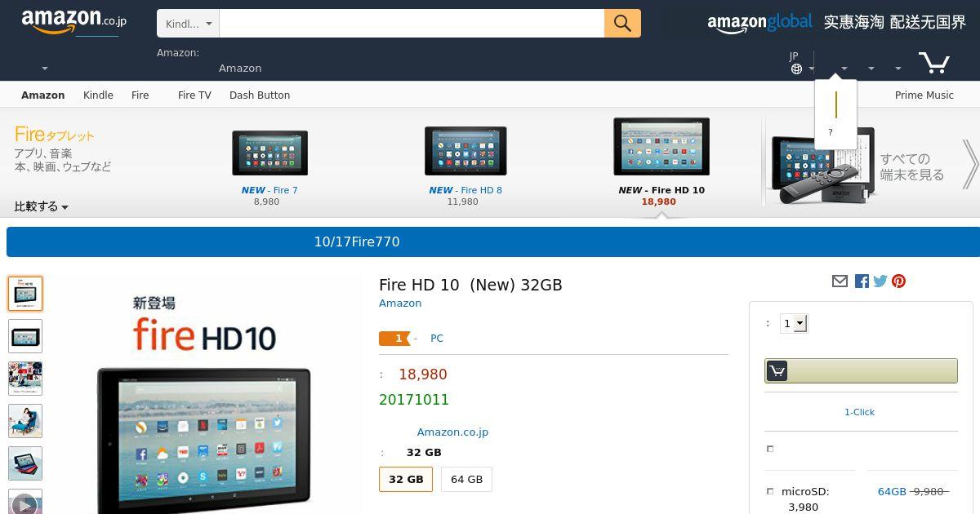Expand the 比較する compare dropdown
The width and height of the screenshot is (980, 514).
click(x=41, y=206)
